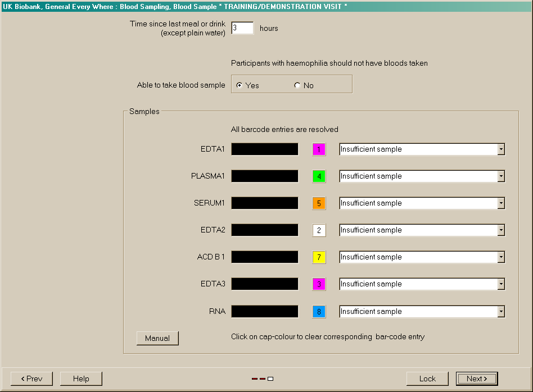Screen dimensions: 533x392
Task: Open the PLASMA1 sample status dropdown
Action: pos(500,176)
